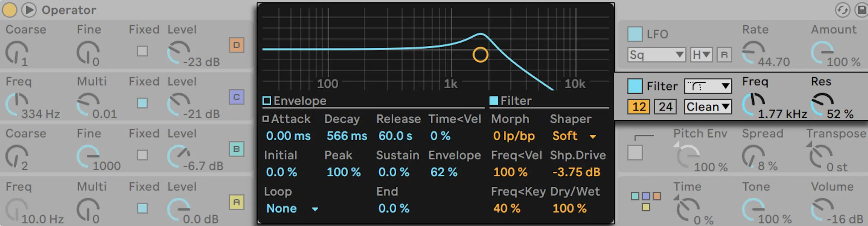Select oscillator D square button
Screen dimensions: 868x226
tap(236, 45)
